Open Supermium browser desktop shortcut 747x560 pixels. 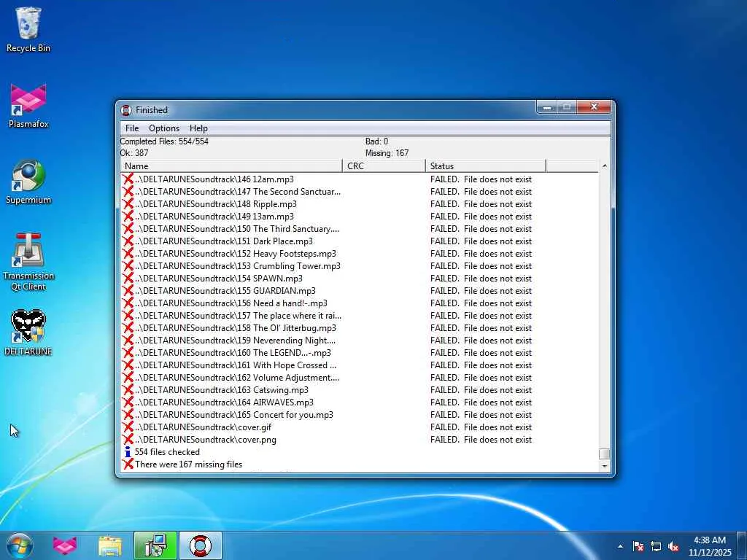click(28, 182)
